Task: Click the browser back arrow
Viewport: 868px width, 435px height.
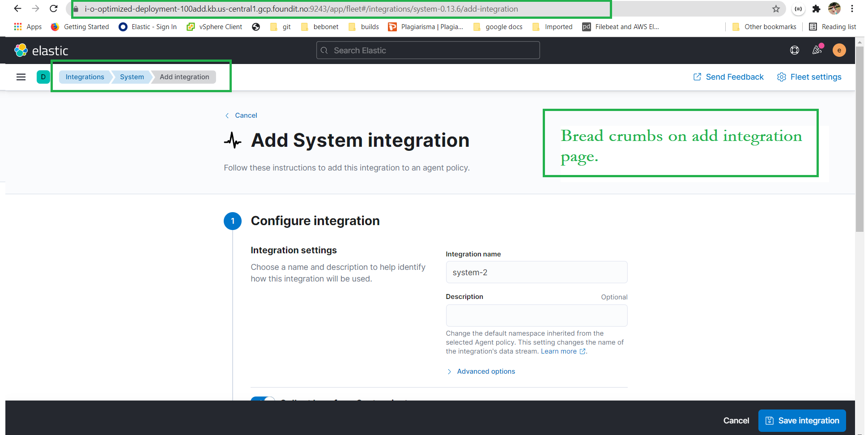Action: click(17, 9)
